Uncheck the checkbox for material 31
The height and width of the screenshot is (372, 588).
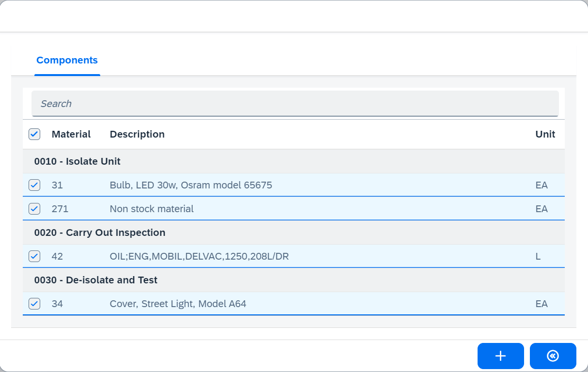coord(34,185)
